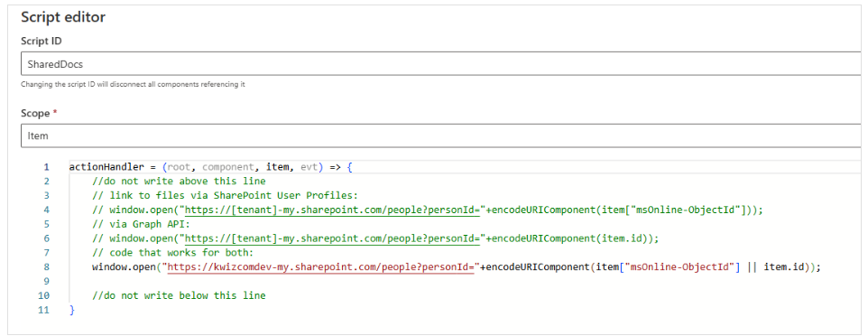Screen dimensions: 868x336
Task: Click the Script ID field containing SharedDocs
Action: [444, 64]
